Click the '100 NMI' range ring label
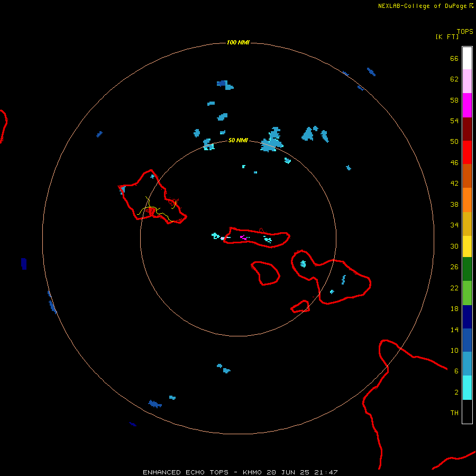 238,42
